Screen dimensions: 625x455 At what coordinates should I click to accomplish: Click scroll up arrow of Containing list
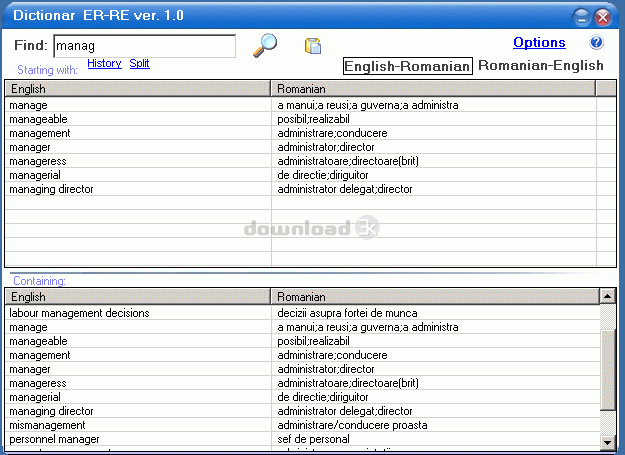(x=607, y=296)
